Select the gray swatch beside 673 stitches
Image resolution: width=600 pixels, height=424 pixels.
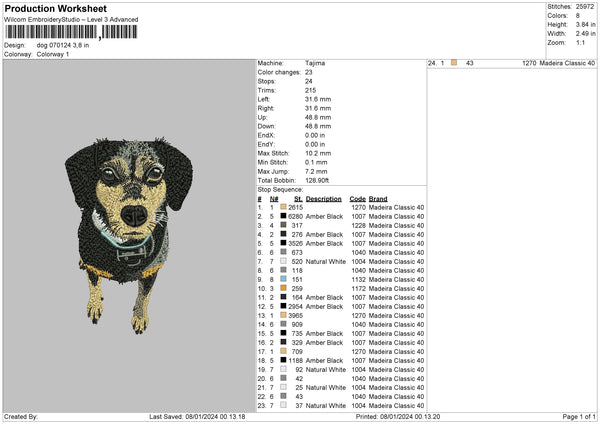284,252
